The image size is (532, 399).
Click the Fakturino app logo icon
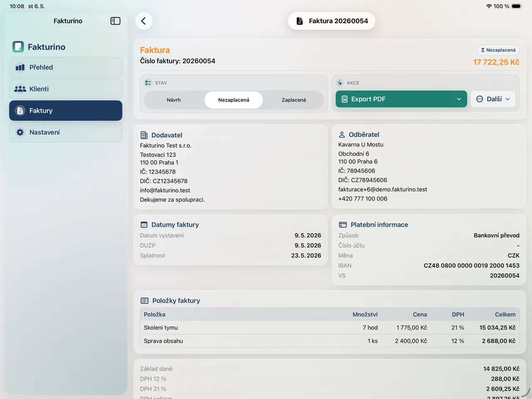(18, 47)
